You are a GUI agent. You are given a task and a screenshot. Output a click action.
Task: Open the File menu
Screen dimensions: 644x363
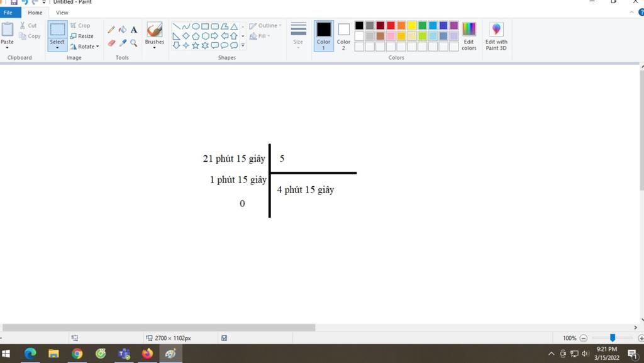(10, 13)
